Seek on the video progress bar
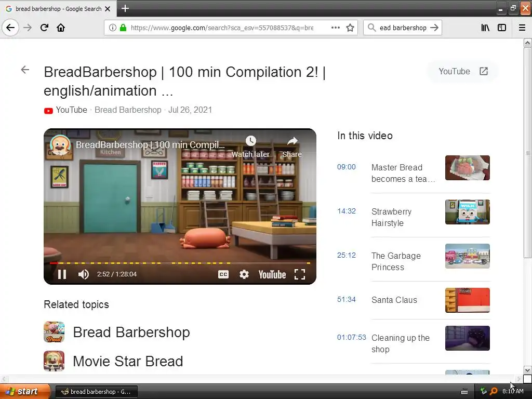This screenshot has height=399, width=532. (x=180, y=263)
